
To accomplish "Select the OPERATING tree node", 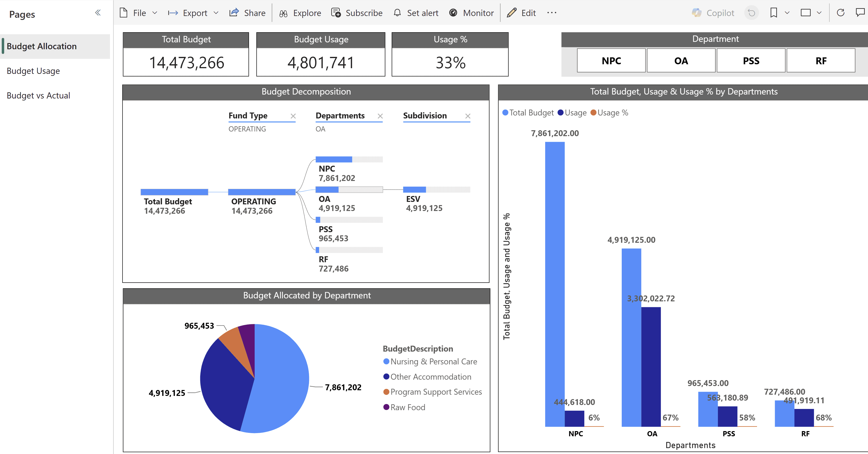I will click(262, 202).
